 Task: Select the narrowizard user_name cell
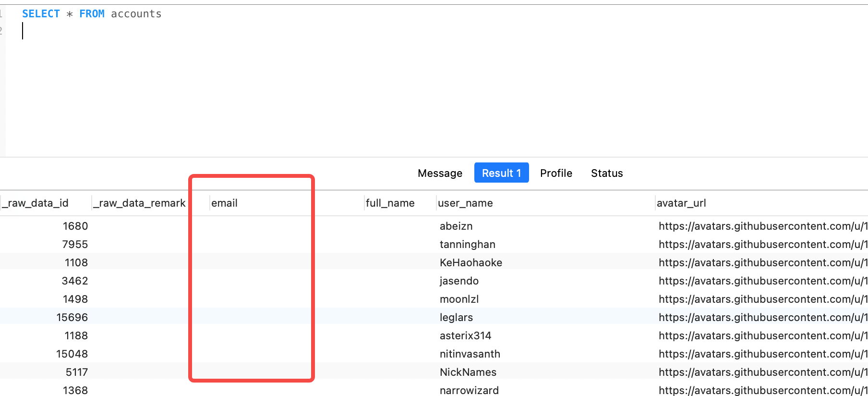coord(469,390)
